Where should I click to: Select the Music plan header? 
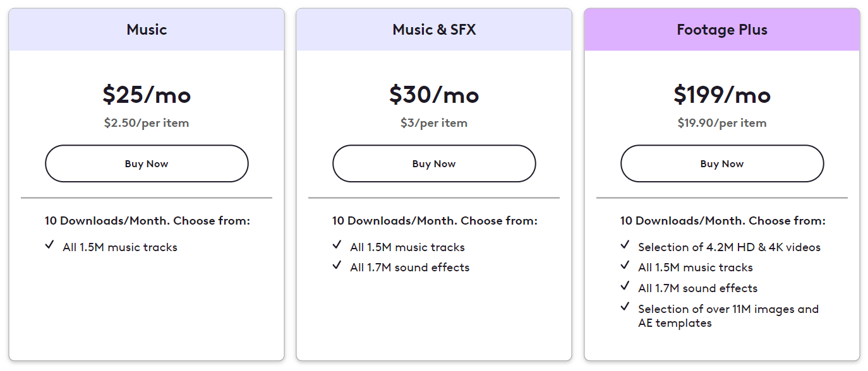click(x=147, y=30)
